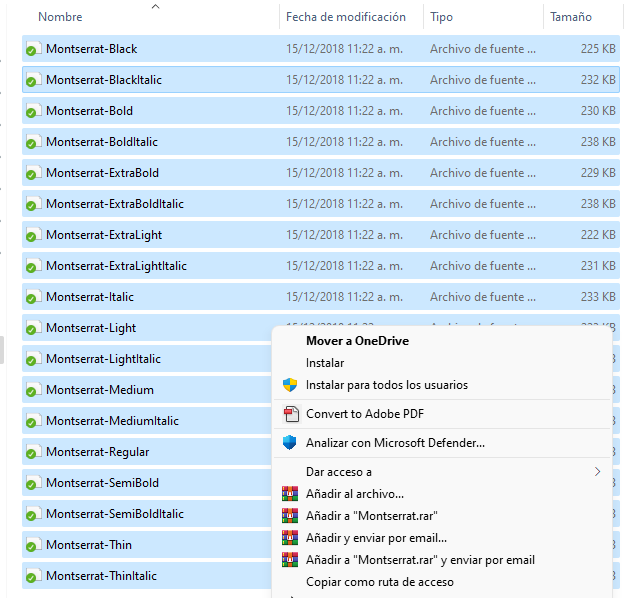Click the Montserrat-BlackItalic file icon

(33, 80)
